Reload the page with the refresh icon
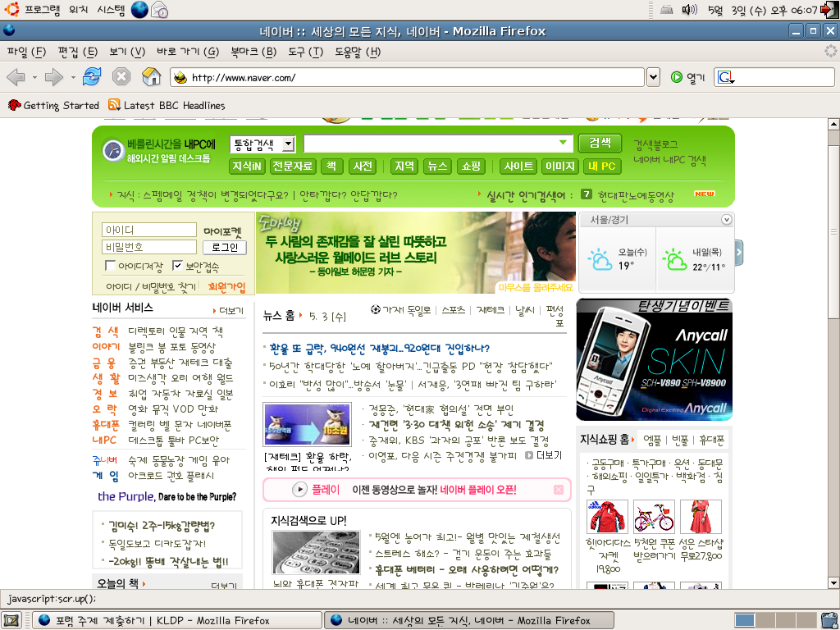This screenshot has width=840, height=630. point(92,77)
